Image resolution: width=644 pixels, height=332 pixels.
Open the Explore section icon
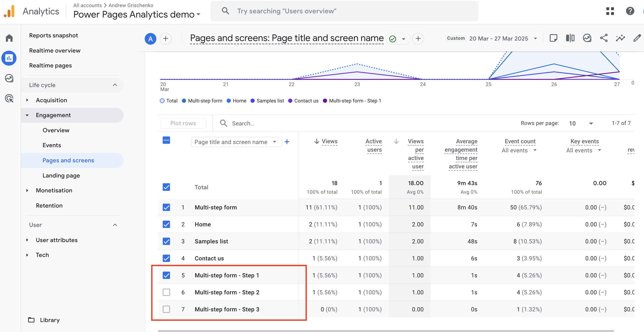pyautogui.click(x=9, y=78)
